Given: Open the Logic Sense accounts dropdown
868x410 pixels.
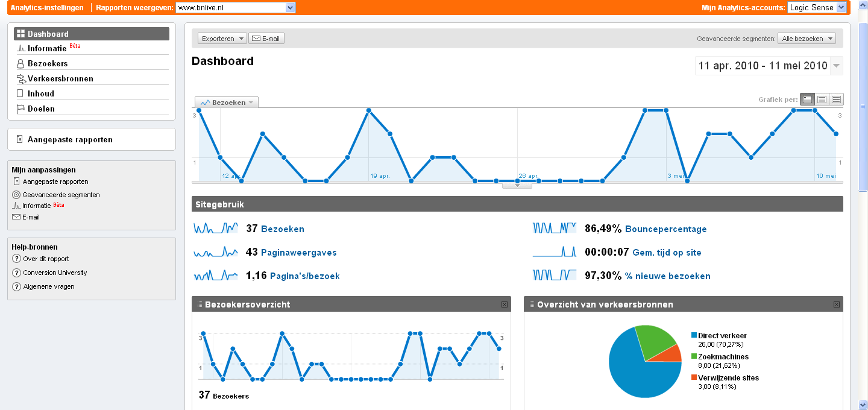Looking at the screenshot, I should coord(817,7).
